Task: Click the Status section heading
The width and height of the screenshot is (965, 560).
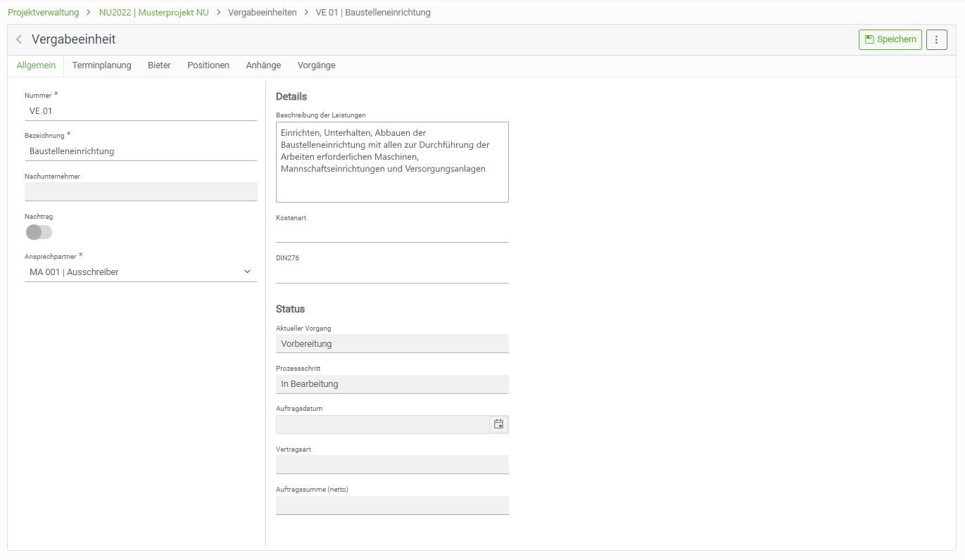Action: tap(291, 309)
